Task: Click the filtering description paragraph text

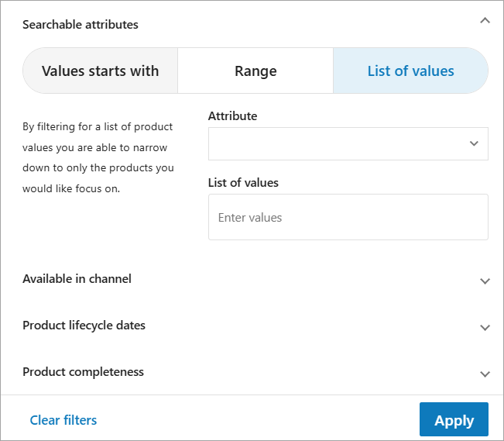Action: 99,157
